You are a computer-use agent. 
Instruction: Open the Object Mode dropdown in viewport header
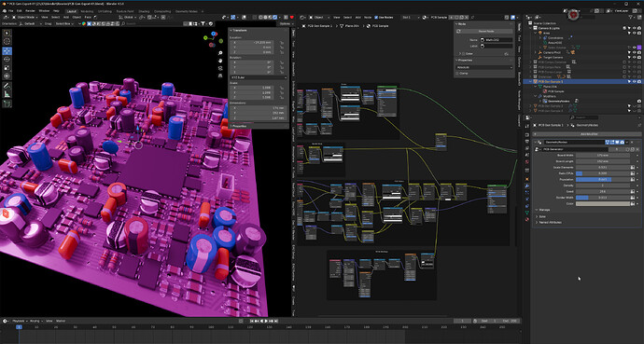click(25, 17)
